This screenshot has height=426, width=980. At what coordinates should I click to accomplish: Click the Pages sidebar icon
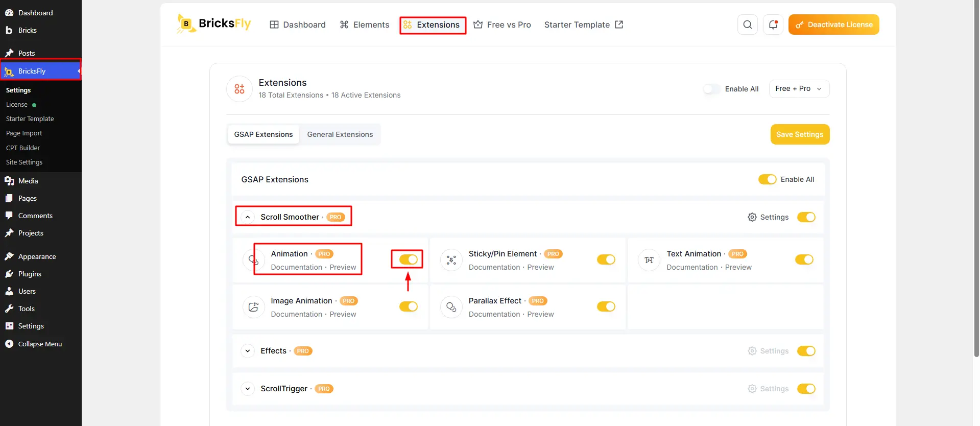click(x=9, y=198)
